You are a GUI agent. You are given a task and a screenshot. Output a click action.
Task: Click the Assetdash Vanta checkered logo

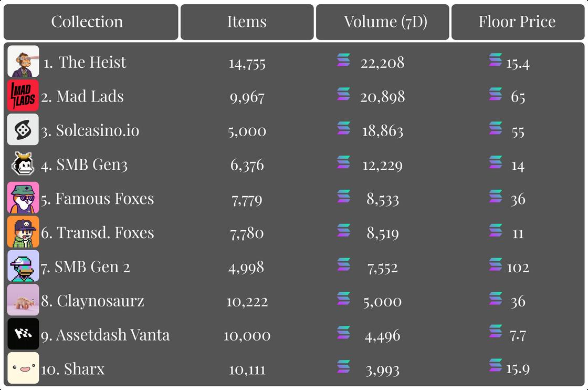[x=23, y=334]
